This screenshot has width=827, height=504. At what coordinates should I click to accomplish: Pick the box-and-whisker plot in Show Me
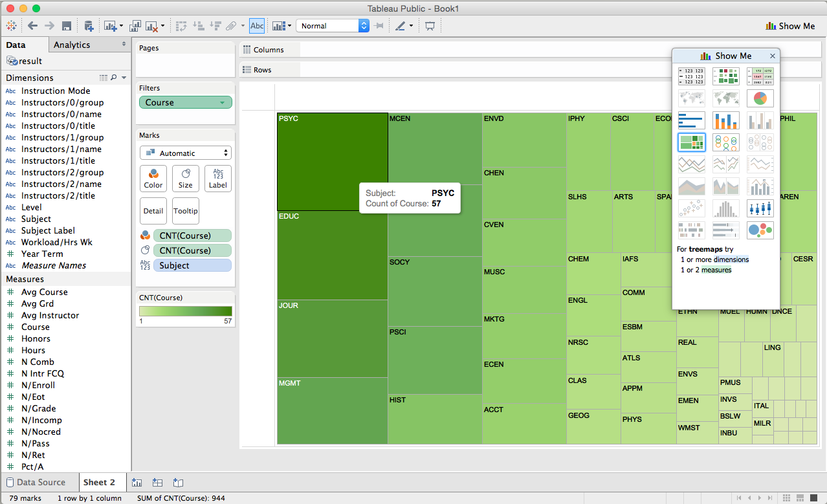coord(760,208)
